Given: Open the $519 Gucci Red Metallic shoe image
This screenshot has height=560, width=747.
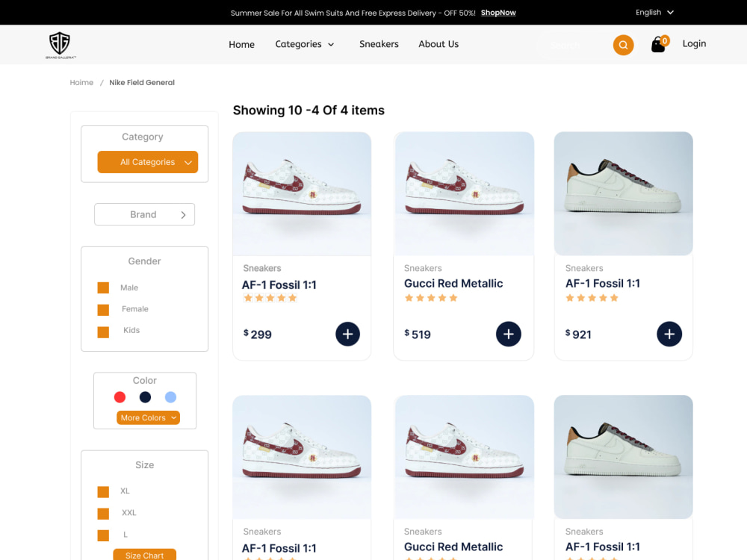Looking at the screenshot, I should (x=464, y=194).
